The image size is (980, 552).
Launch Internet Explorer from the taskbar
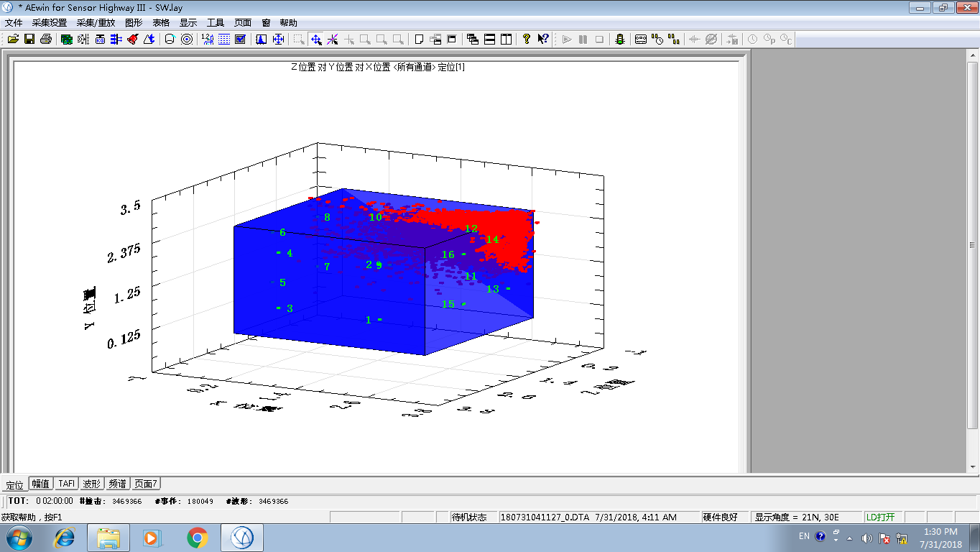[x=65, y=538]
